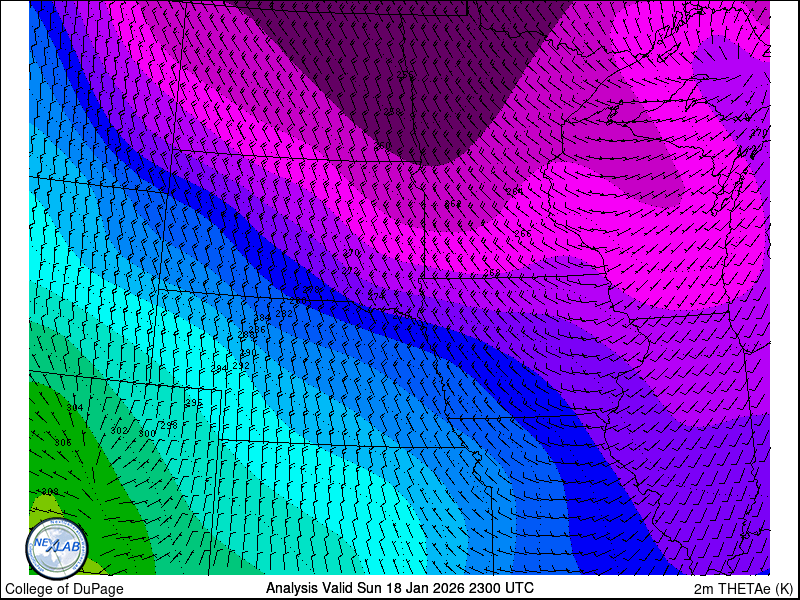Click the 292 contour label

pos(241,365)
